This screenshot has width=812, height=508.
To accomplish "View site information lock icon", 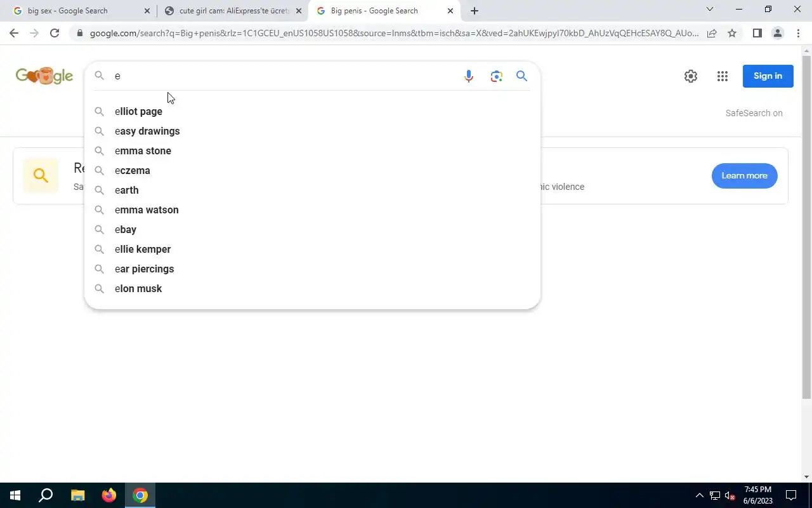I will [x=79, y=33].
